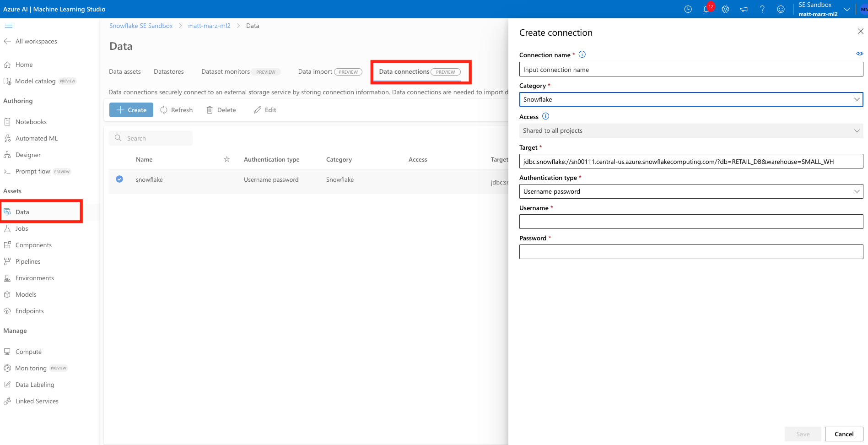868x445 pixels.
Task: Switch to the Data assets tab
Action: coord(124,71)
